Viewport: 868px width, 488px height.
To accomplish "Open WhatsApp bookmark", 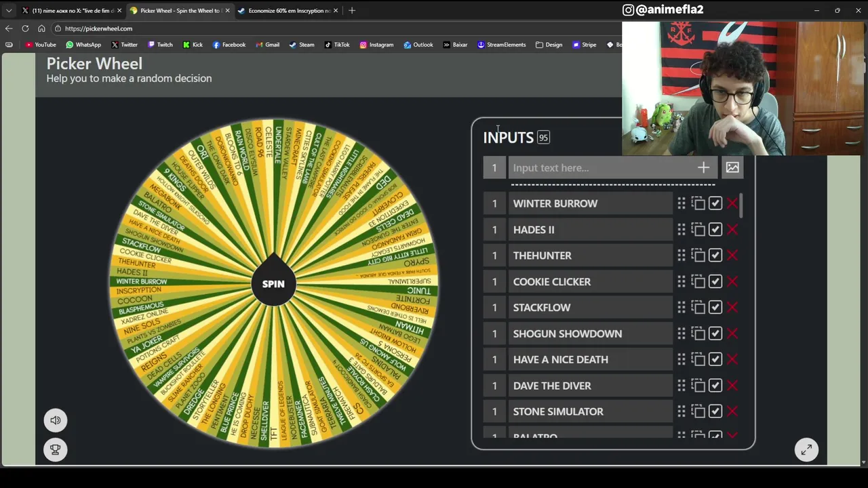I will point(83,45).
